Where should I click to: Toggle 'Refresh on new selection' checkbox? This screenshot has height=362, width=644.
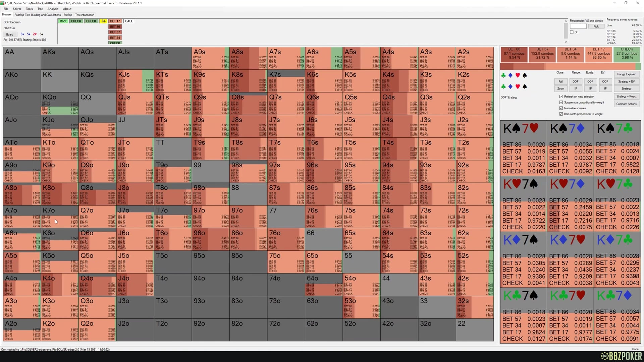click(561, 97)
